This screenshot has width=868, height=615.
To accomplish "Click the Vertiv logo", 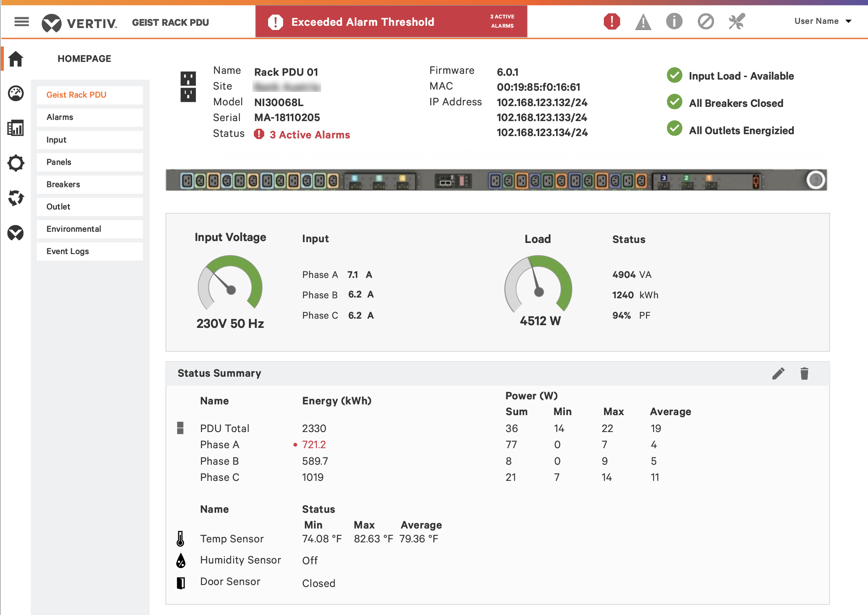I will click(x=80, y=23).
